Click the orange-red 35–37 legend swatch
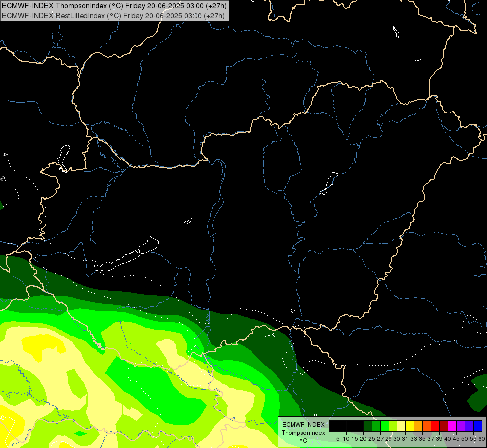 427,426
